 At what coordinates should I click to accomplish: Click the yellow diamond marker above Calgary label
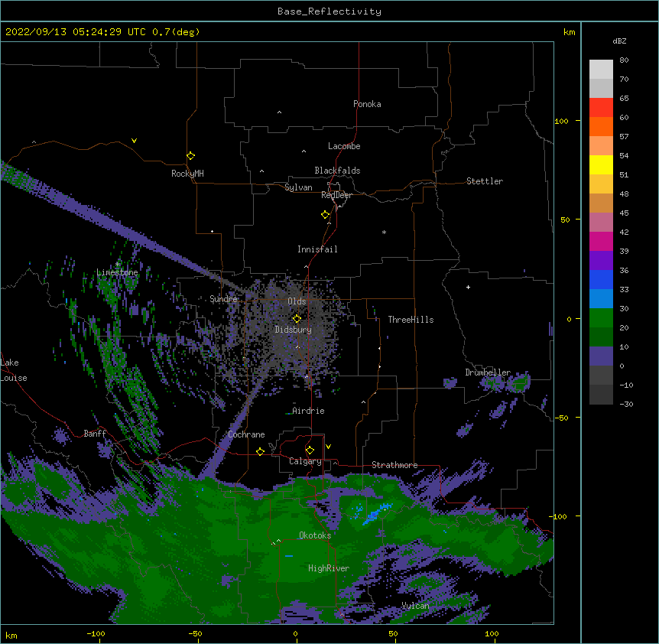pyautogui.click(x=310, y=450)
